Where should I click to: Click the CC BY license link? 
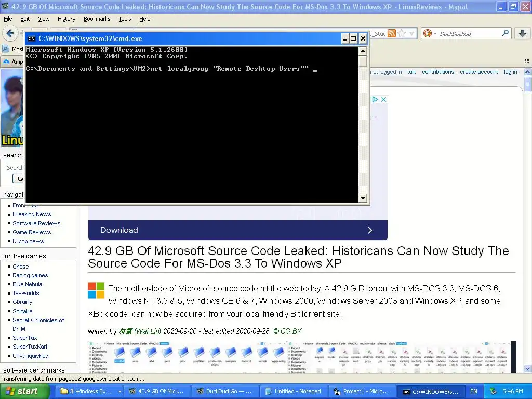pos(287,331)
